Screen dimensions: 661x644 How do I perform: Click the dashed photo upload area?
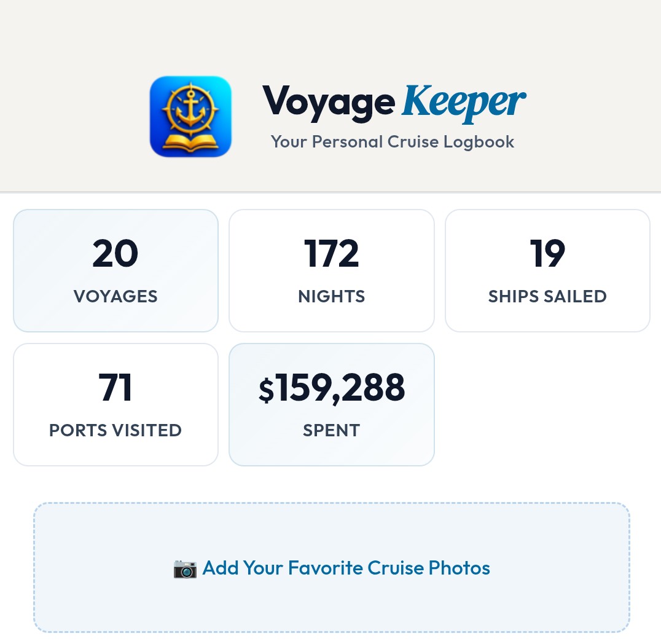(x=332, y=567)
